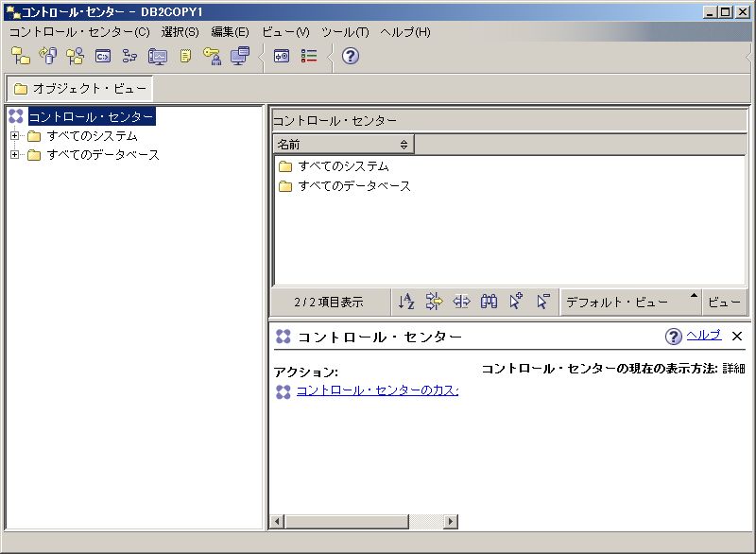Open the Satellite Administration Center icon
Screen dimensions: 756x554
tap(76, 56)
